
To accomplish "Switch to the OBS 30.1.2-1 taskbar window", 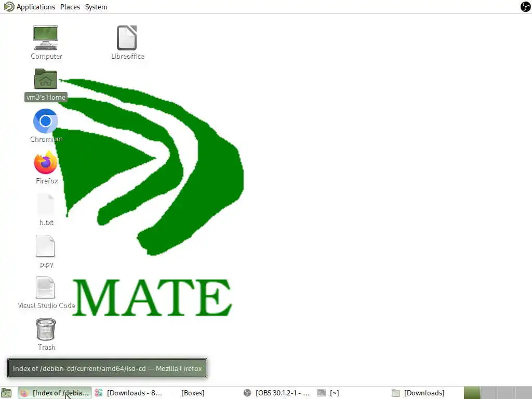I will (x=277, y=393).
